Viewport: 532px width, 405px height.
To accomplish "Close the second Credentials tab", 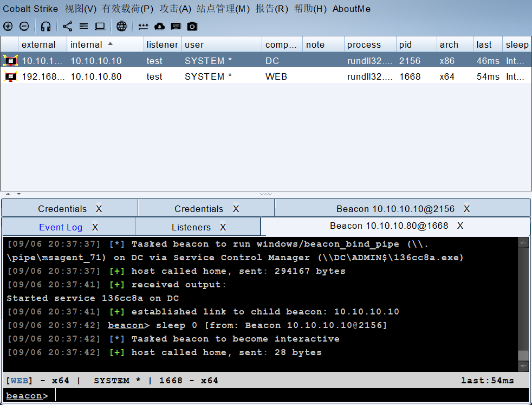I will (x=236, y=209).
